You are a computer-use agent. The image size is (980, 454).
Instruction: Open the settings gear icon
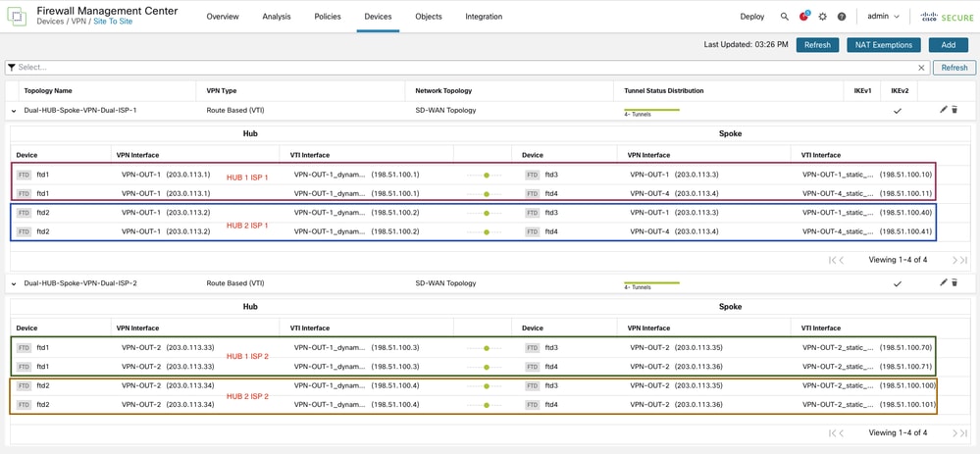coord(823,17)
